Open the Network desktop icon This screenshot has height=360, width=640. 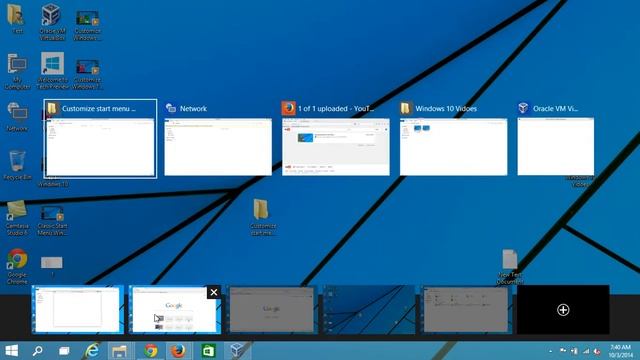[x=17, y=116]
